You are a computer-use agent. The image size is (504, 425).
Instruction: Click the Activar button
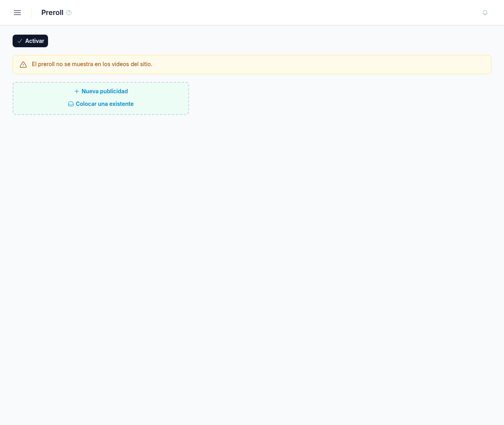[30, 41]
